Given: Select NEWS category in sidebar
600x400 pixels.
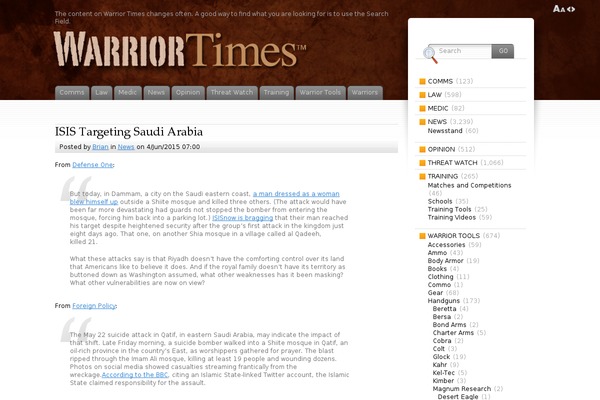Looking at the screenshot, I should pyautogui.click(x=437, y=122).
